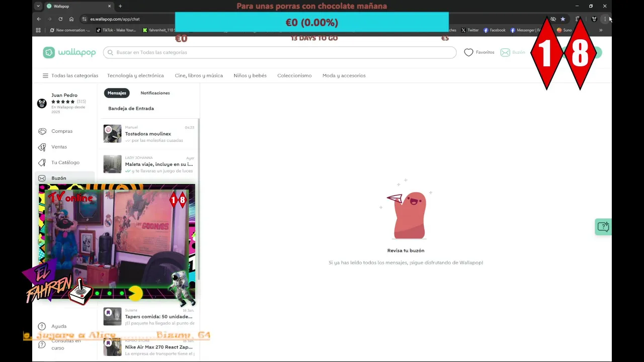Image resolution: width=644 pixels, height=362 pixels.
Task: Select Moda y accesorios category
Action: coord(344,75)
